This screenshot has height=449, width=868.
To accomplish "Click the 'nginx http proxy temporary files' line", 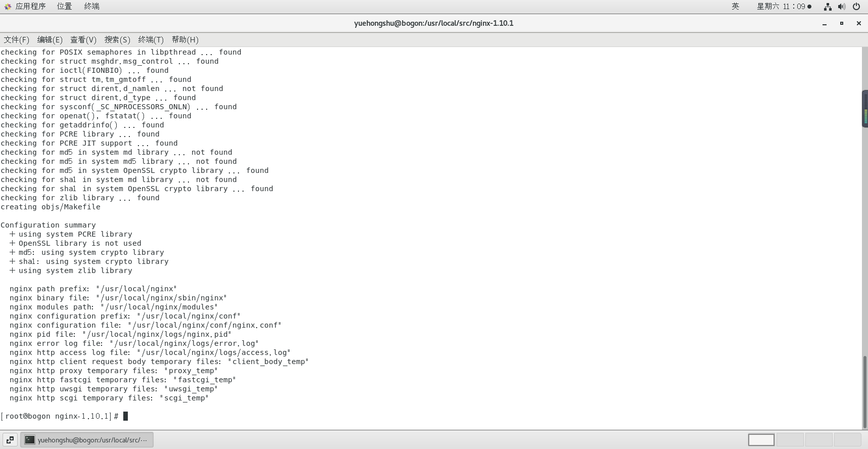I will [x=114, y=371].
